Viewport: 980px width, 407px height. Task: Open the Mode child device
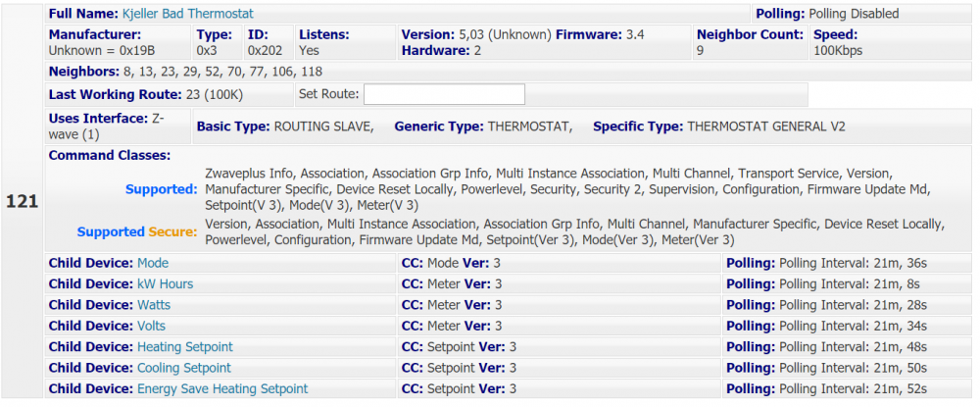(153, 263)
